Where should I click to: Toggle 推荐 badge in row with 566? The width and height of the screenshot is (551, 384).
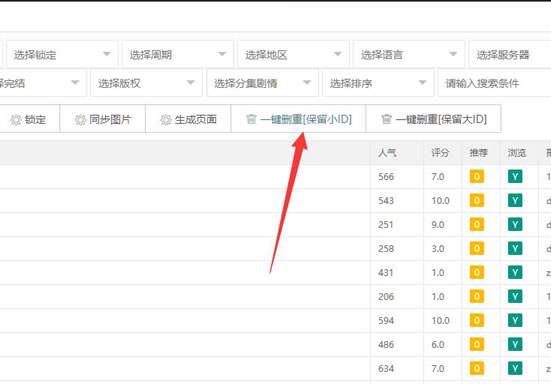pos(477,176)
